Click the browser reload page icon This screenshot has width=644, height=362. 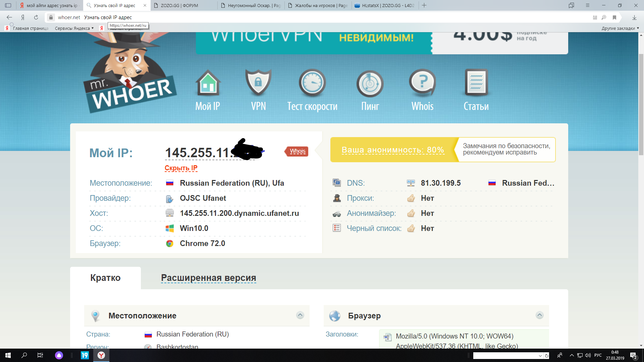point(36,17)
